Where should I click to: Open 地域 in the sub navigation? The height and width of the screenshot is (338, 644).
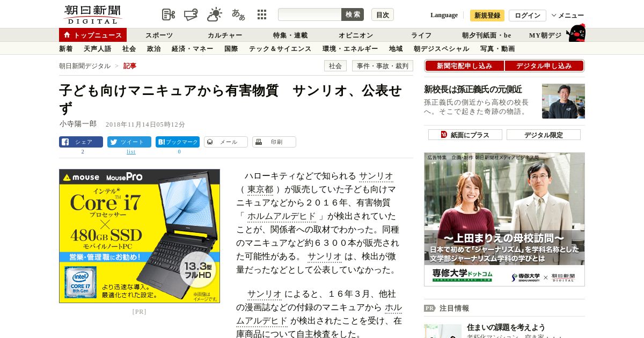tap(396, 48)
